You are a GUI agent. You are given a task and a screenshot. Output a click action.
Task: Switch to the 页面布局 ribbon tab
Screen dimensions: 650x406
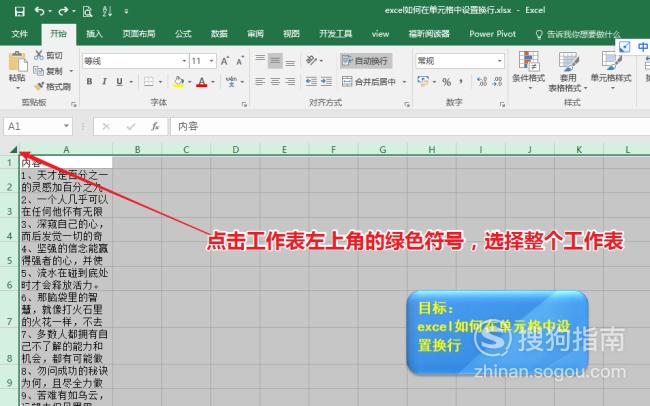click(138, 34)
